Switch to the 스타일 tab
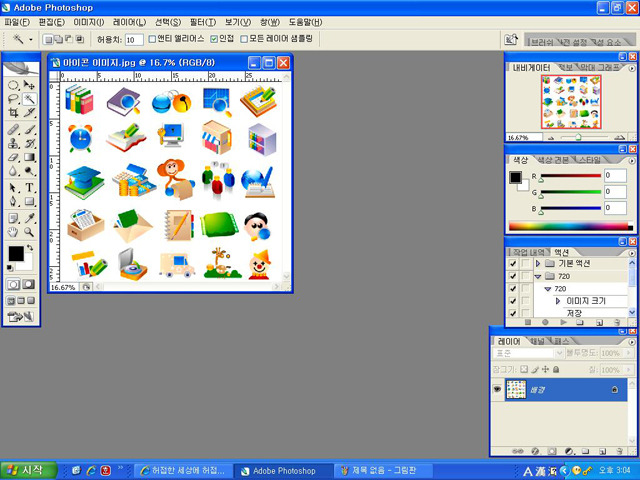This screenshot has height=480, width=640. 590,160
